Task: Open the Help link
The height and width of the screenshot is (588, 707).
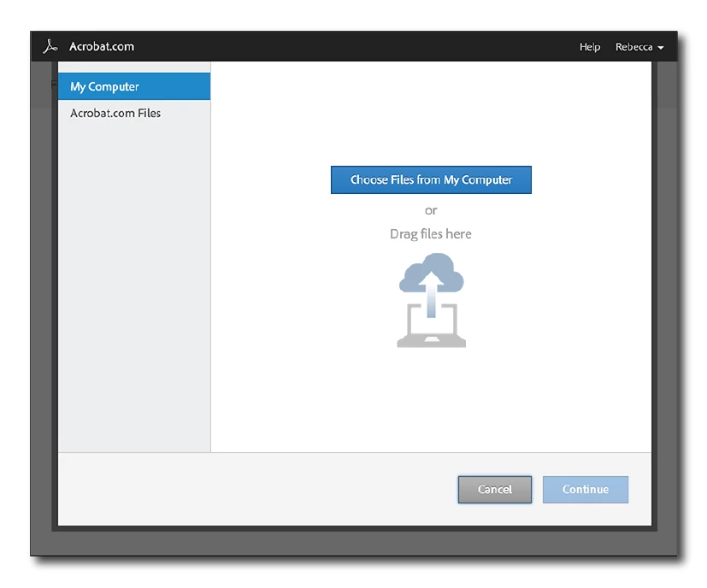Action: (589, 47)
